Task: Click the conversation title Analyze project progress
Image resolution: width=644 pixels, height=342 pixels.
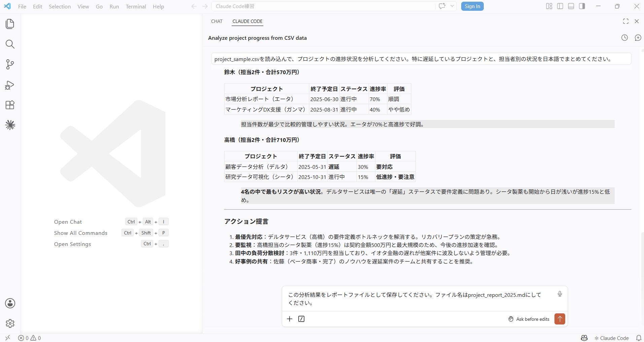Action: click(257, 38)
